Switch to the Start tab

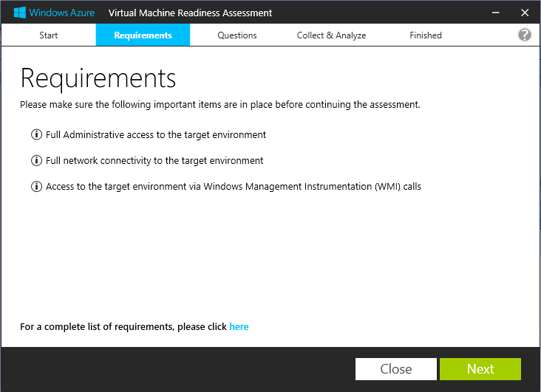tap(49, 35)
